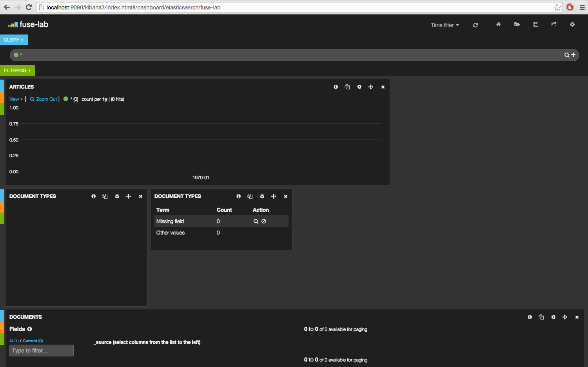Open the load dashboard folder icon

517,24
